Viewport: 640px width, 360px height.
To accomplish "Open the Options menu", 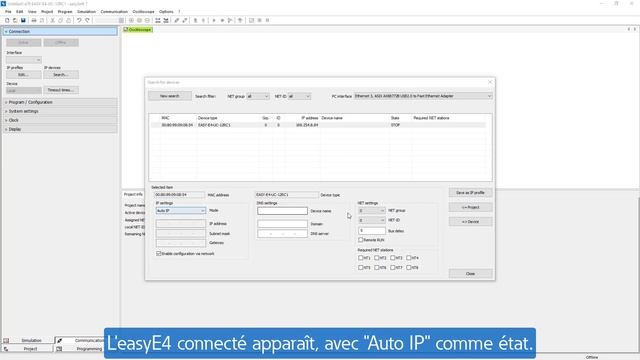I will pyautogui.click(x=166, y=11).
